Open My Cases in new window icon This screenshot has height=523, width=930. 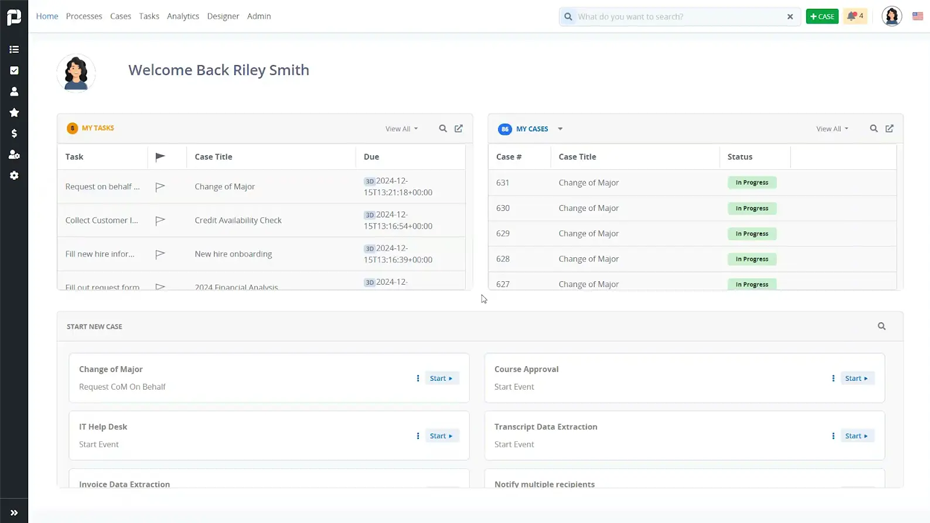[889, 129]
